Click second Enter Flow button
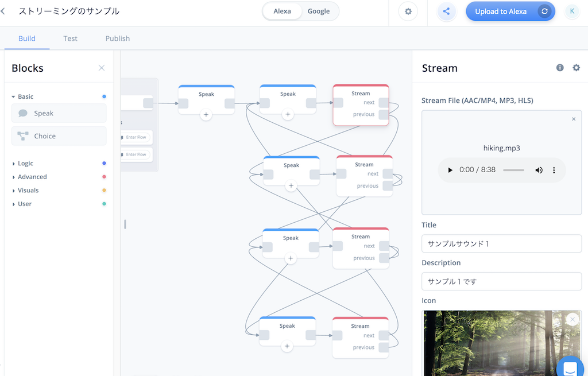This screenshot has height=376, width=588. [136, 154]
